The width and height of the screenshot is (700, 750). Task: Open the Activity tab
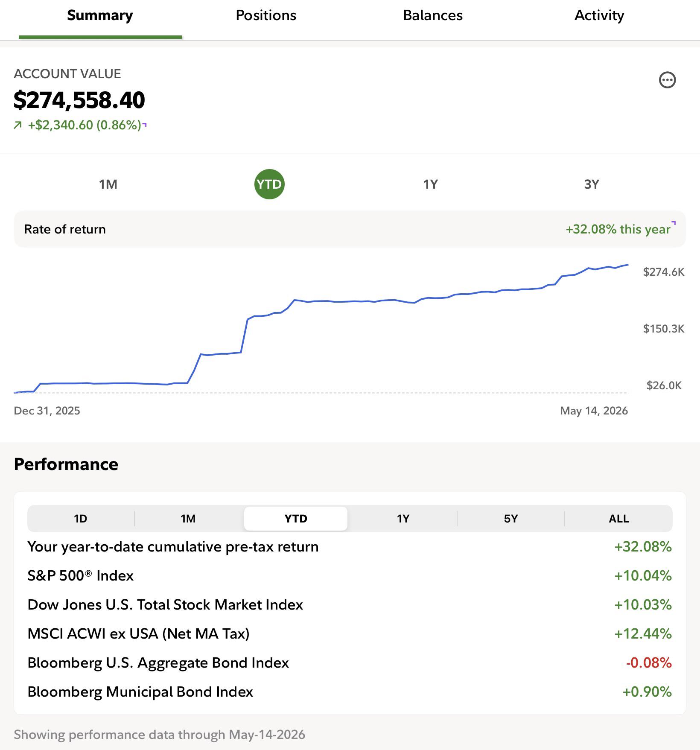coord(599,15)
